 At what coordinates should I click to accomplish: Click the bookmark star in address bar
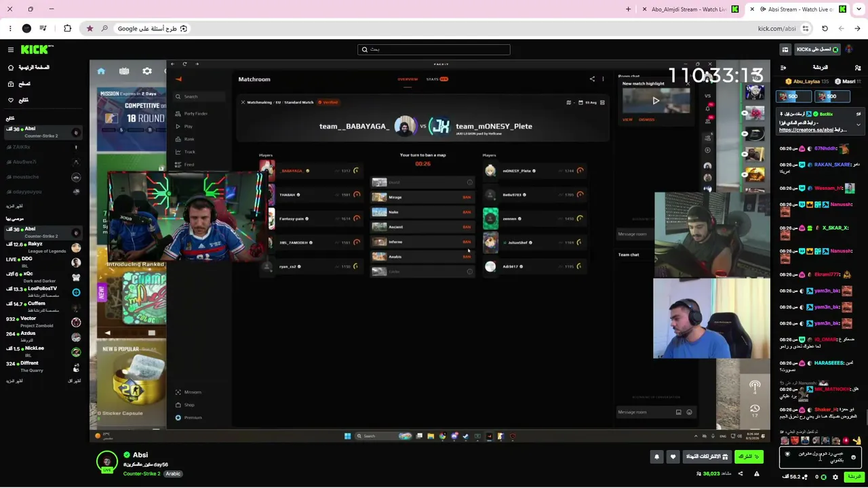(90, 28)
